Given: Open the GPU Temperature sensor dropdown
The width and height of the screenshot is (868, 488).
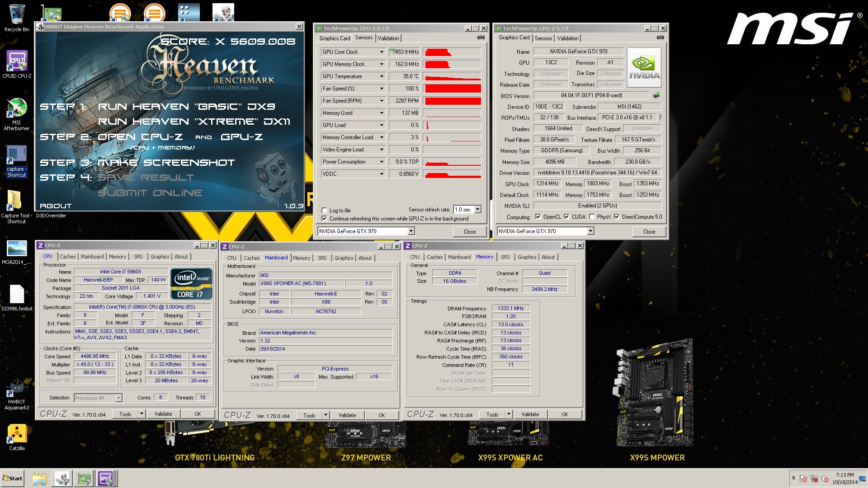Looking at the screenshot, I should pyautogui.click(x=382, y=76).
